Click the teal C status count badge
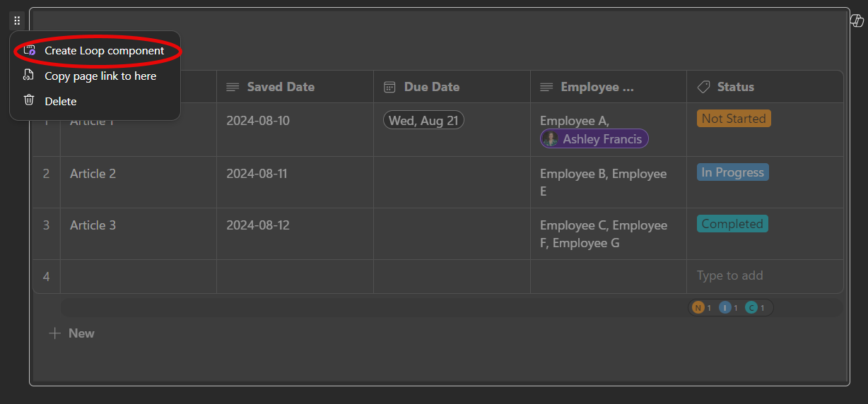868x404 pixels. 751,308
